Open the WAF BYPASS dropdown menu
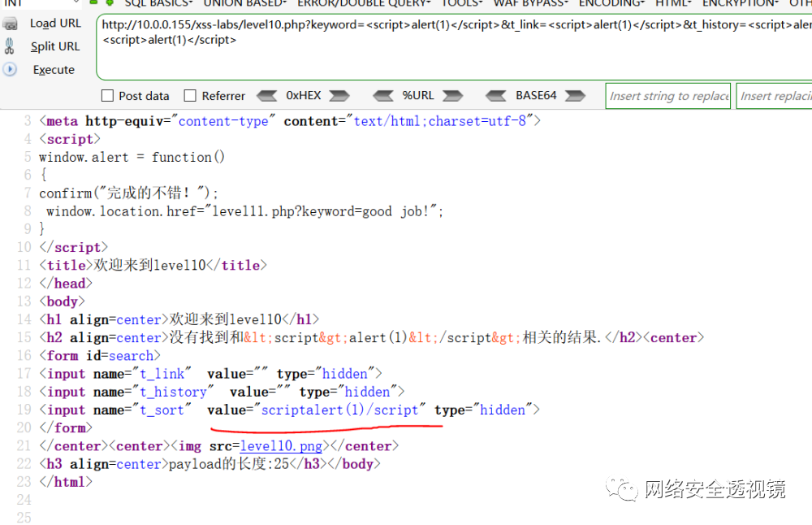812x525 pixels. [531, 3]
